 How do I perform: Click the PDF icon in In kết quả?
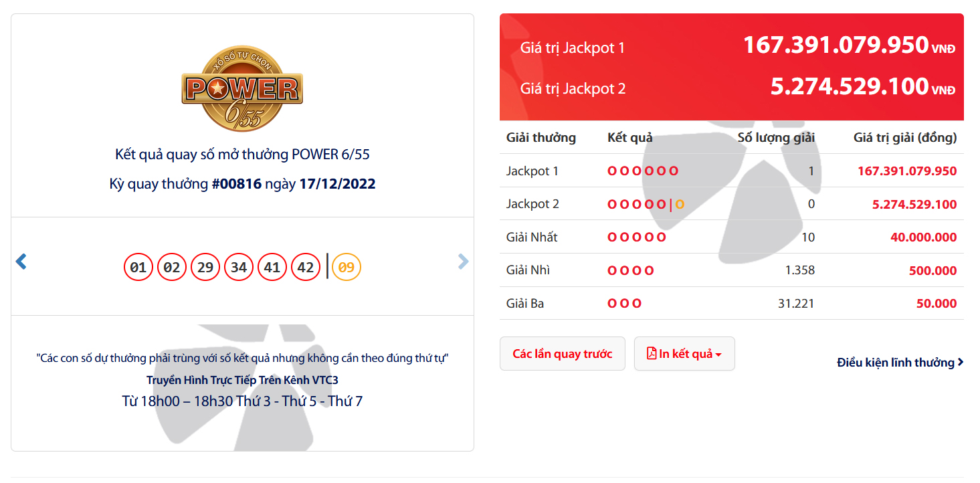pos(652,353)
